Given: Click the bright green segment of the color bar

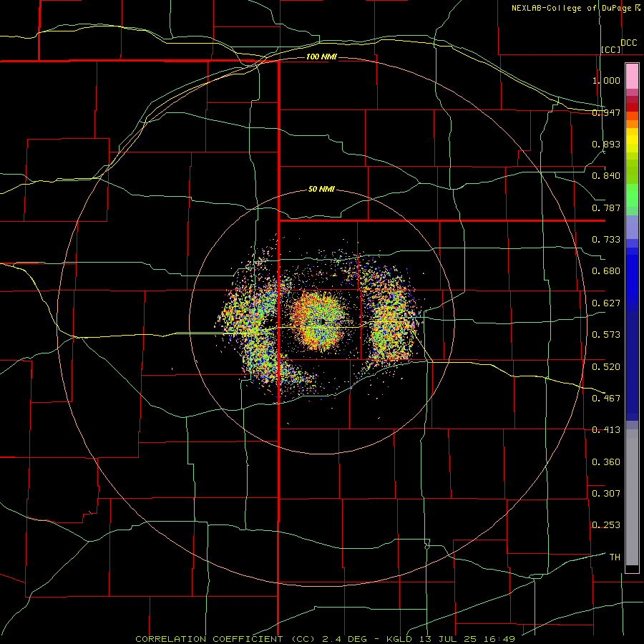Looking at the screenshot, I should pos(632,195).
